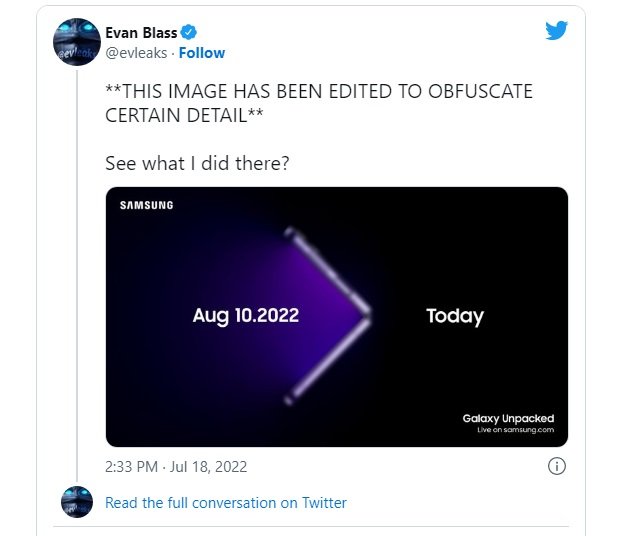The image size is (624, 536).
Task: Click Live on samsung.com text
Action: tap(515, 430)
